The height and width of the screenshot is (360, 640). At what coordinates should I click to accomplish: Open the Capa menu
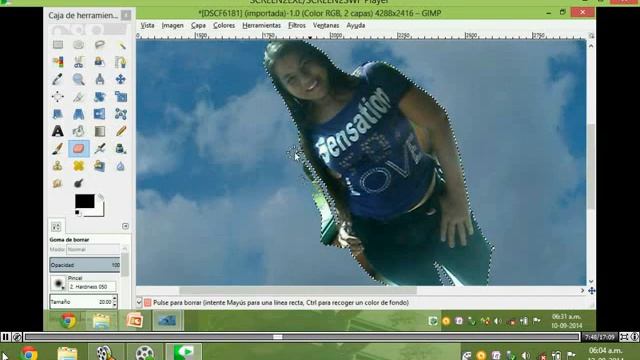pos(198,25)
